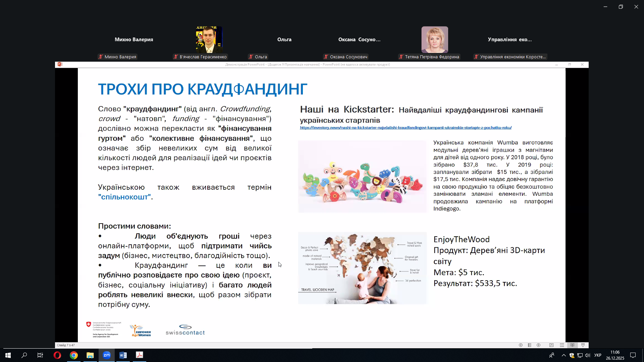The height and width of the screenshot is (362, 644).
Task: Expand hidden system tray icons chevron
Action: pos(563,355)
